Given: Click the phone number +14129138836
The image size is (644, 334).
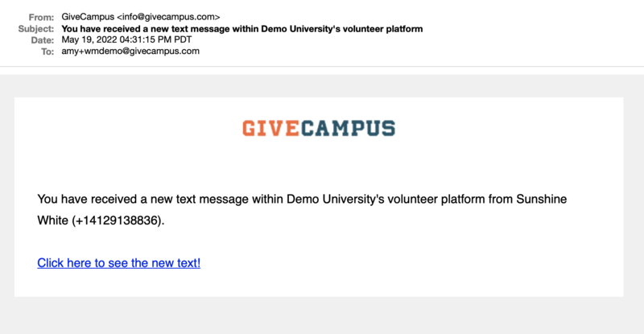Looking at the screenshot, I should [x=117, y=221].
